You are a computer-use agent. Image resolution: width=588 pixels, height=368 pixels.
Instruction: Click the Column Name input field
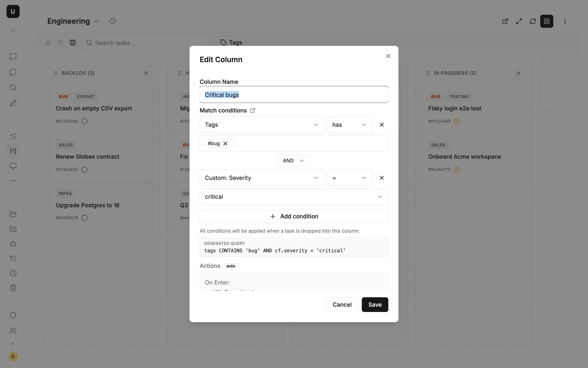click(x=294, y=94)
